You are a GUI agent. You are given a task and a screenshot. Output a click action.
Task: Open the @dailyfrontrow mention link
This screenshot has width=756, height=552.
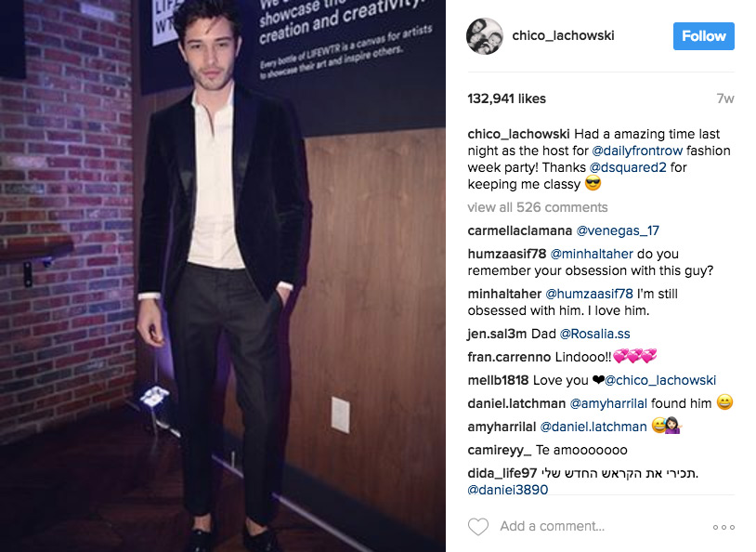coord(637,151)
